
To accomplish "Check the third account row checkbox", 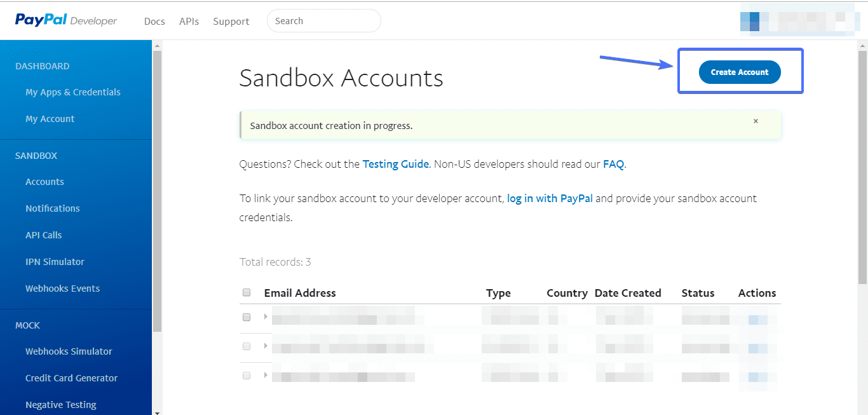I will 247,376.
